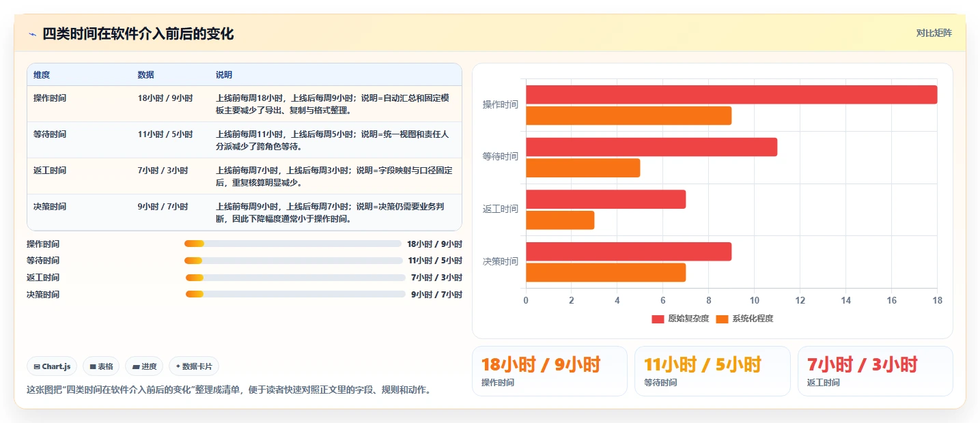Image resolution: width=980 pixels, height=423 pixels.
Task: Click x-axis tick label 10
Action: tap(754, 300)
